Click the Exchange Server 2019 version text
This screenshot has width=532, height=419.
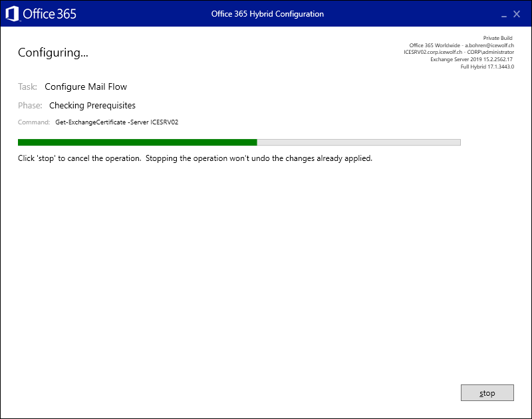coord(471,59)
